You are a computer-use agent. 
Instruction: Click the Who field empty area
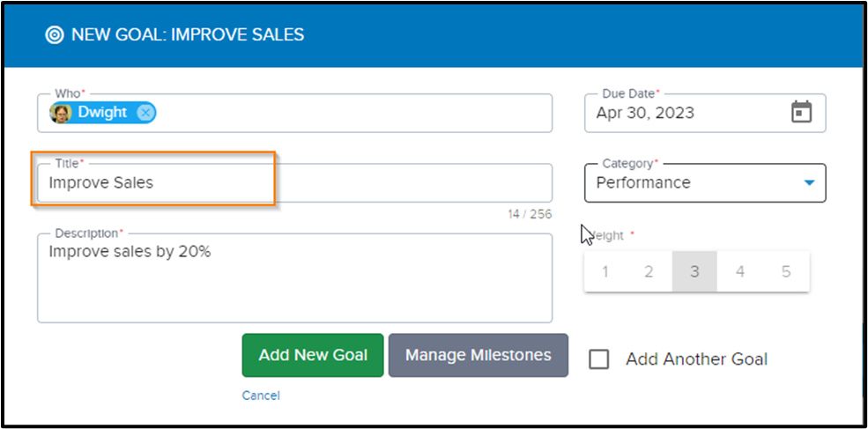[354, 113]
